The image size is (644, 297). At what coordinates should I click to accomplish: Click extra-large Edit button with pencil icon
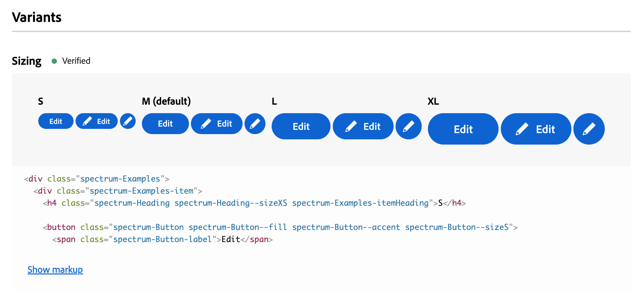(x=536, y=129)
